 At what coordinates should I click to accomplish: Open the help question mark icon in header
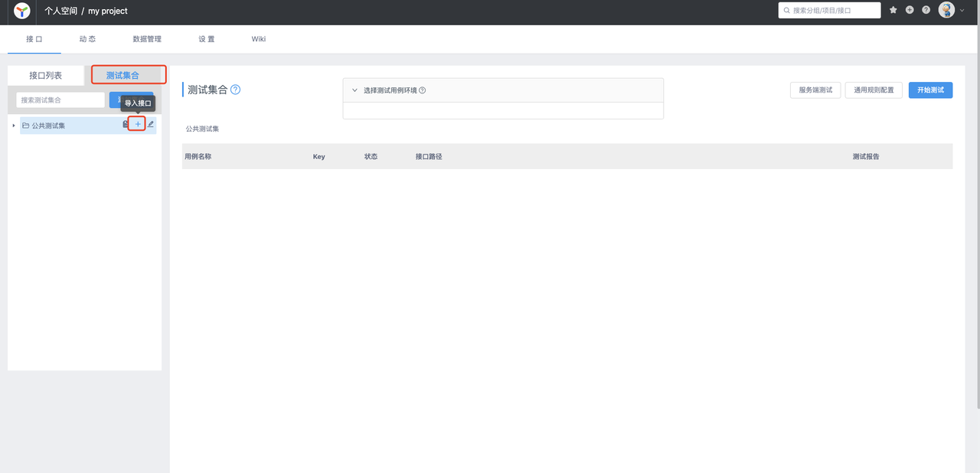(926, 10)
